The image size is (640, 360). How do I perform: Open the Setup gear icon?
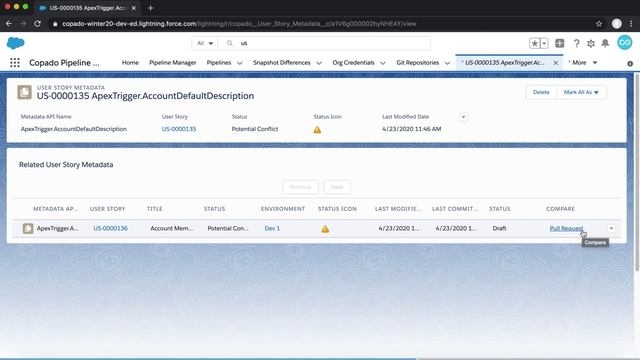[x=591, y=43]
